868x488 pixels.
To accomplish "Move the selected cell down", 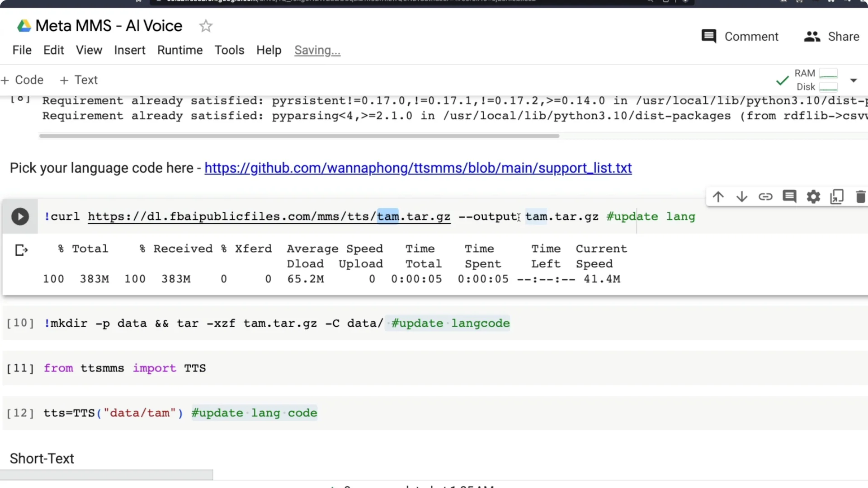I will (742, 197).
